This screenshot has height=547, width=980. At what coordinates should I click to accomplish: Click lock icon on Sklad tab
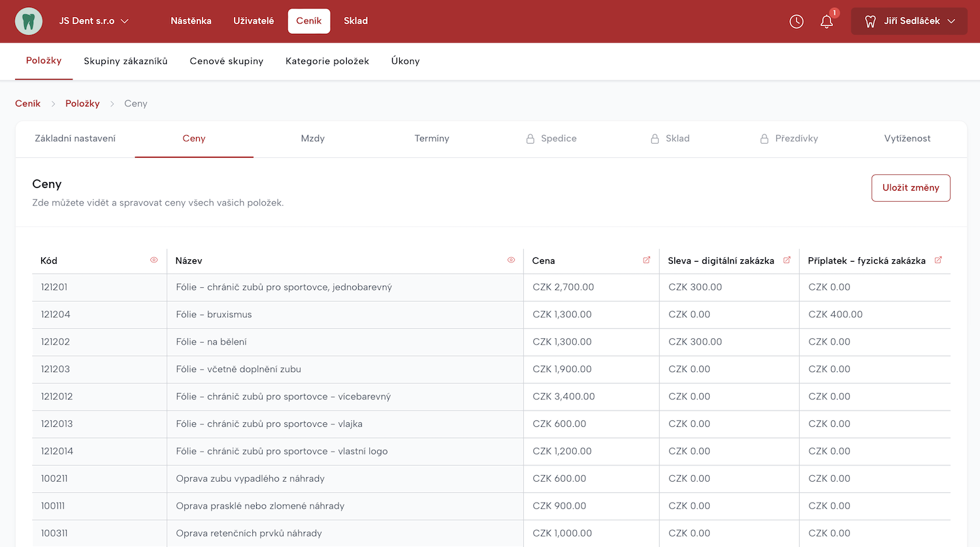(655, 138)
